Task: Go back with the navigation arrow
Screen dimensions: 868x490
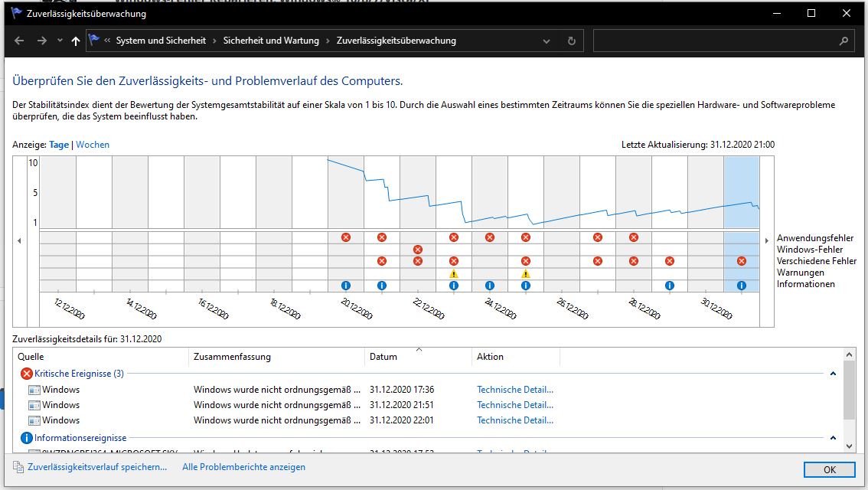Action: (19, 41)
